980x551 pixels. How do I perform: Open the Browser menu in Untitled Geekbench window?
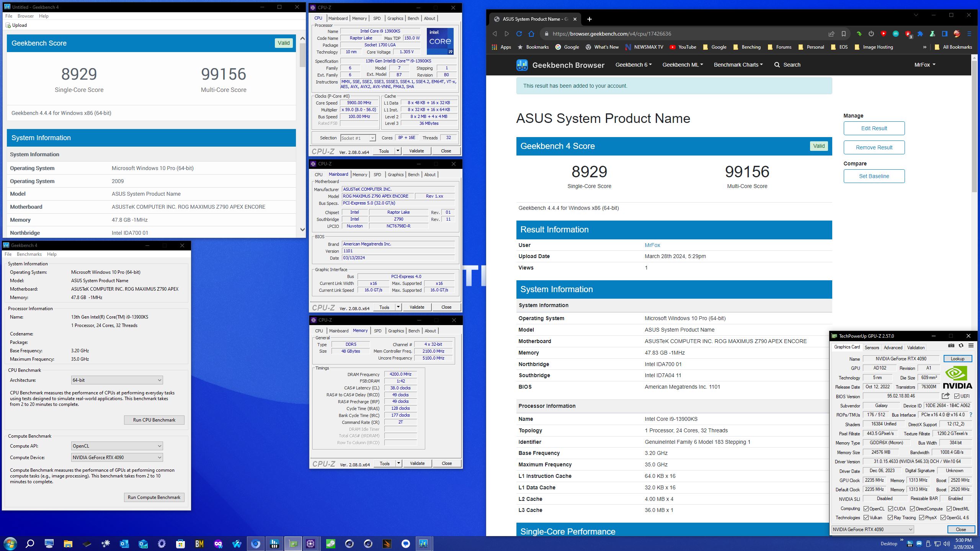tap(26, 16)
